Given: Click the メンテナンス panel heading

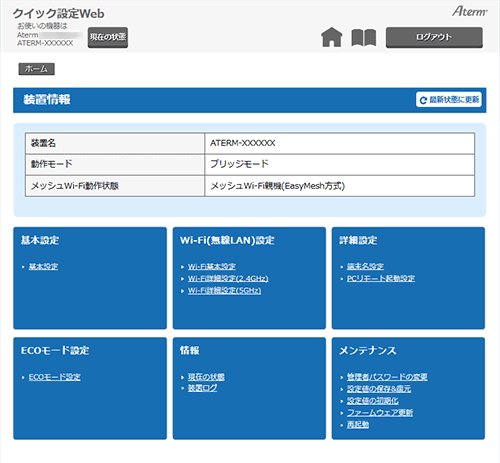Looking at the screenshot, I should (x=368, y=351).
